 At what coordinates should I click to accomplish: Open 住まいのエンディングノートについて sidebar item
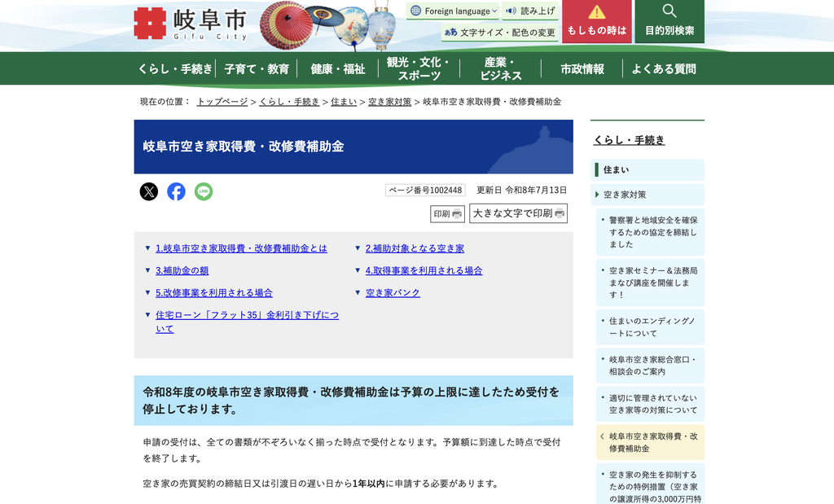651,327
